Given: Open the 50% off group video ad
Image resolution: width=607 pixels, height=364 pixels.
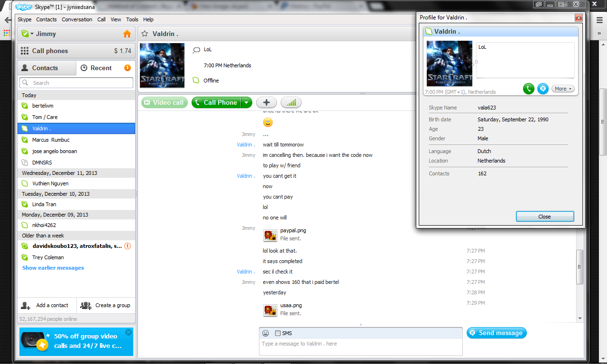Looking at the screenshot, I should [x=76, y=341].
